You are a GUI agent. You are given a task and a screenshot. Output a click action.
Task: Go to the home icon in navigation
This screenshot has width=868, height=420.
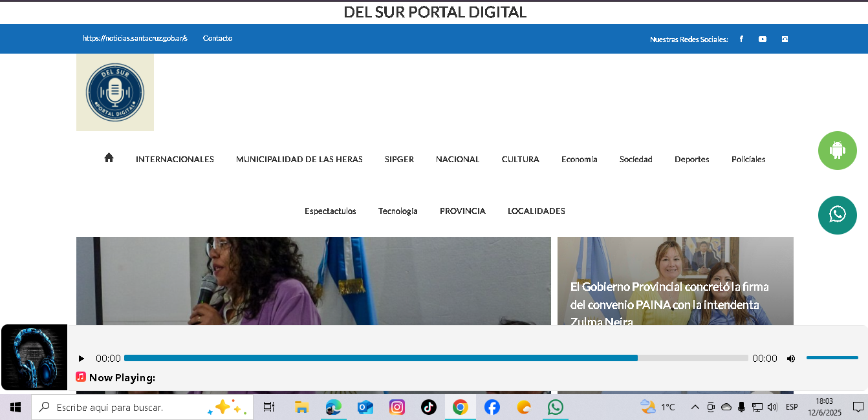pos(109,158)
